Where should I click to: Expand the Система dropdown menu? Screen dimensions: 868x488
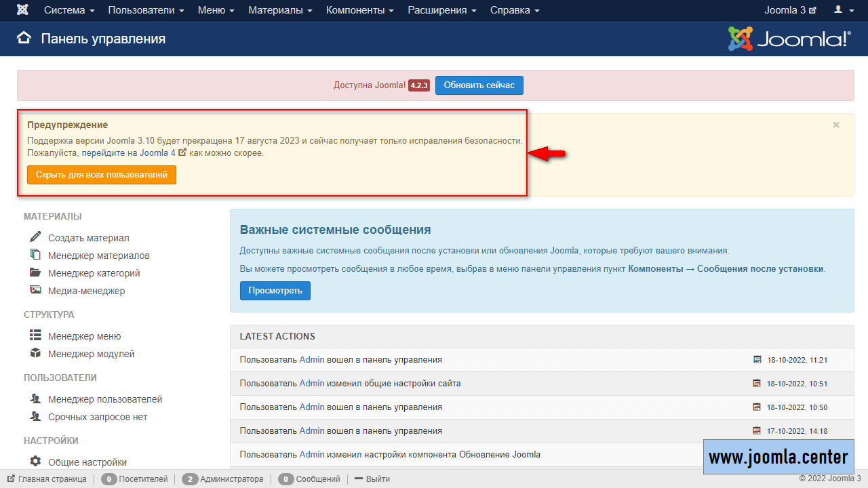click(69, 10)
